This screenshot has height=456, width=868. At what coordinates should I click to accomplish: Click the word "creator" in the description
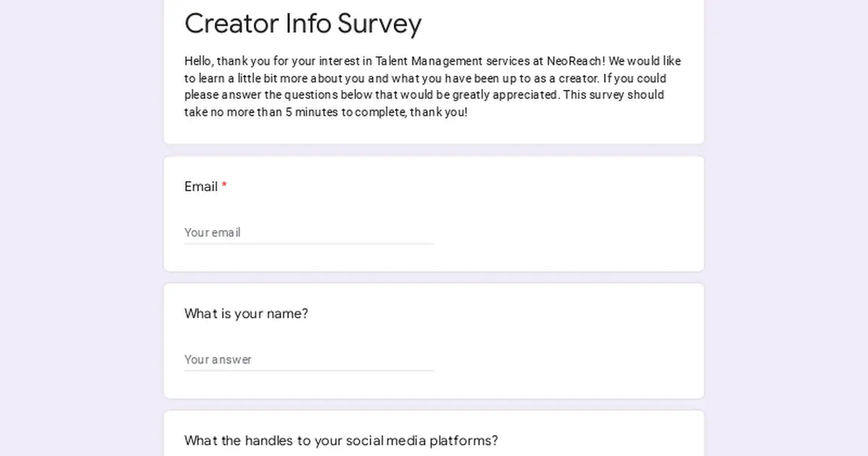576,78
